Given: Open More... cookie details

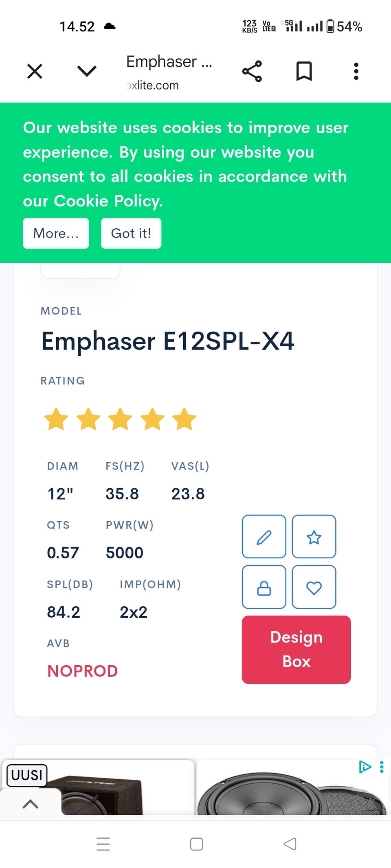Looking at the screenshot, I should click(56, 233).
